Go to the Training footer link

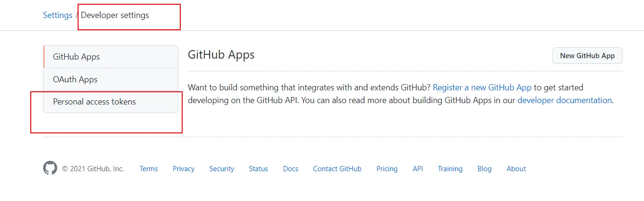[450, 169]
